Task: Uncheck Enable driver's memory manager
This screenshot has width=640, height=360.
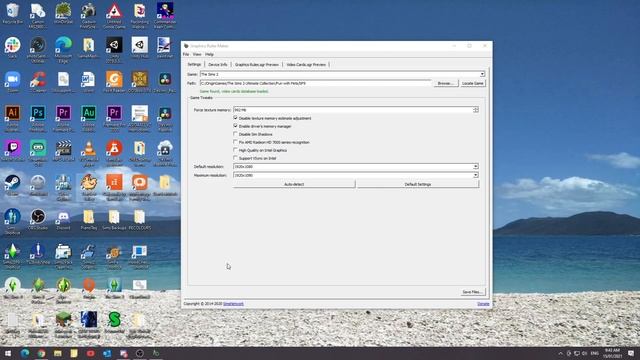Action: [236, 126]
